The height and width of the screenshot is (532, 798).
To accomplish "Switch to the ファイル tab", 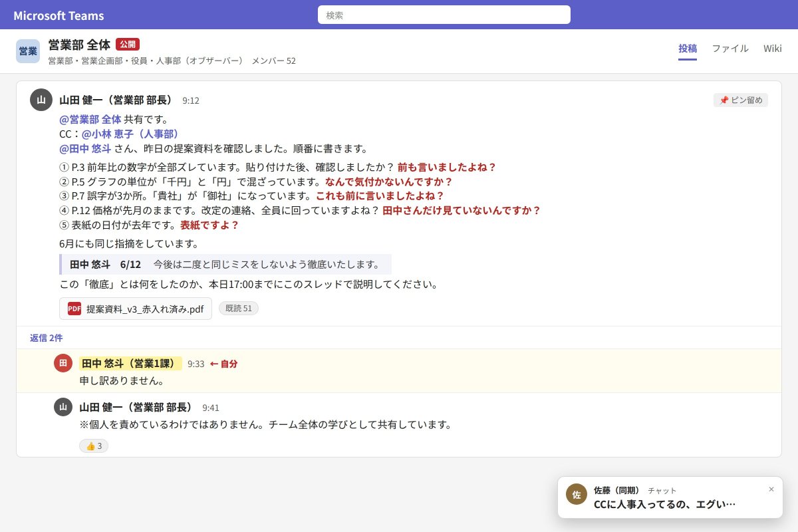I will 730,49.
